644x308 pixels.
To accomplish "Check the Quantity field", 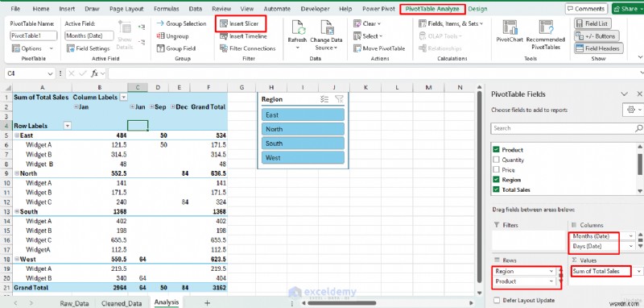I will [496, 160].
